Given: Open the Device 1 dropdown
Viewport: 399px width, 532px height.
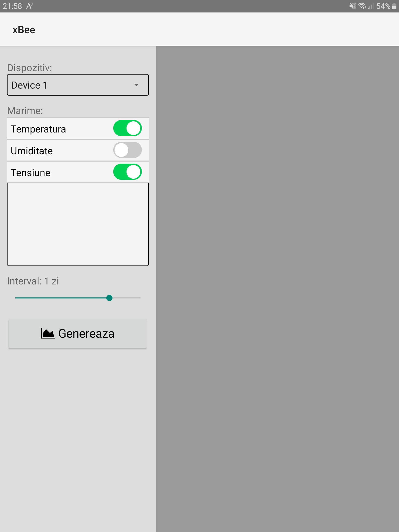Looking at the screenshot, I should click(78, 85).
